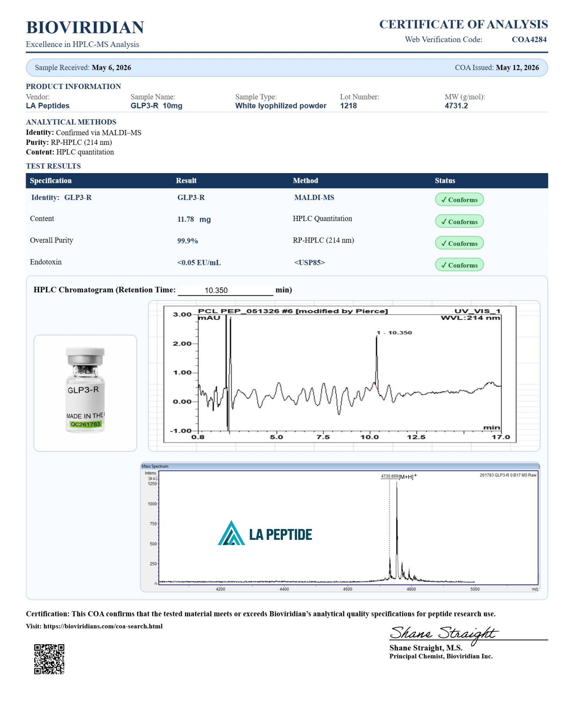Click the LA PEPTIDE triangle logo icon
Image resolution: width=563 pixels, height=728 pixels.
(x=231, y=533)
